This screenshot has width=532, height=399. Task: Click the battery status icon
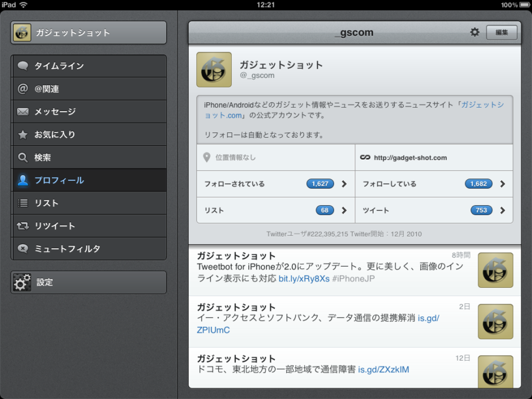click(524, 5)
